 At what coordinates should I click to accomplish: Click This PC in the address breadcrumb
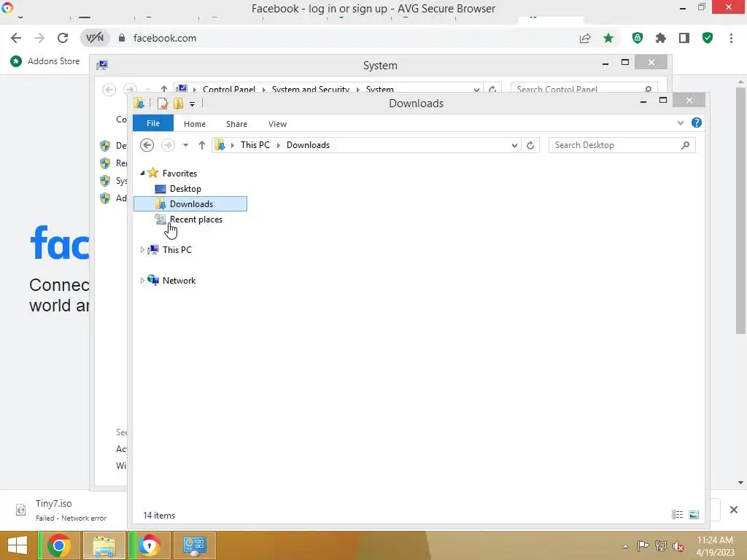click(255, 145)
